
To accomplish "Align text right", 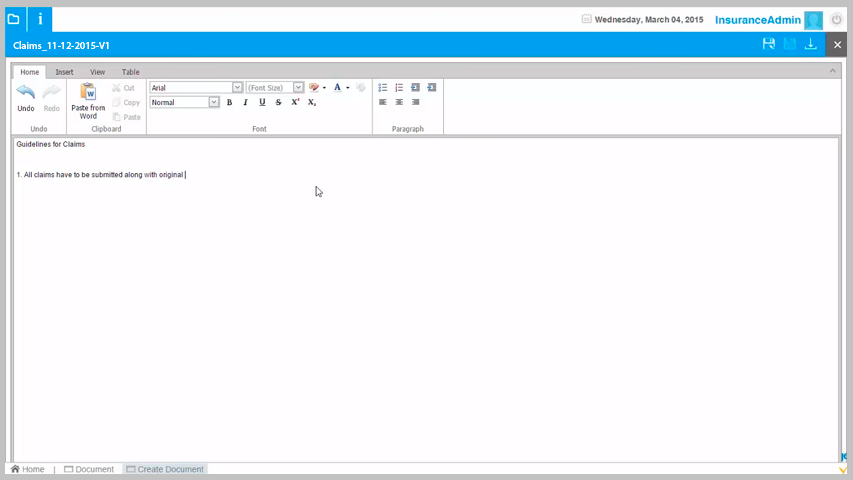I will pyautogui.click(x=416, y=102).
